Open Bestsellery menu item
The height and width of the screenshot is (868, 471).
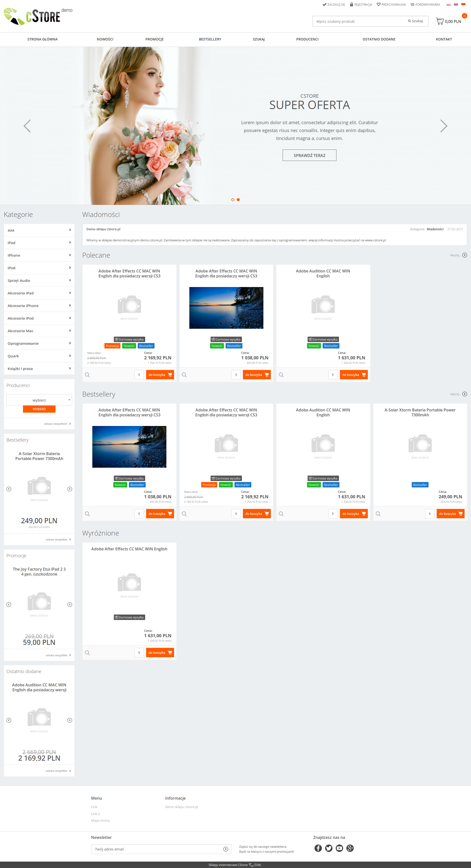tap(210, 39)
